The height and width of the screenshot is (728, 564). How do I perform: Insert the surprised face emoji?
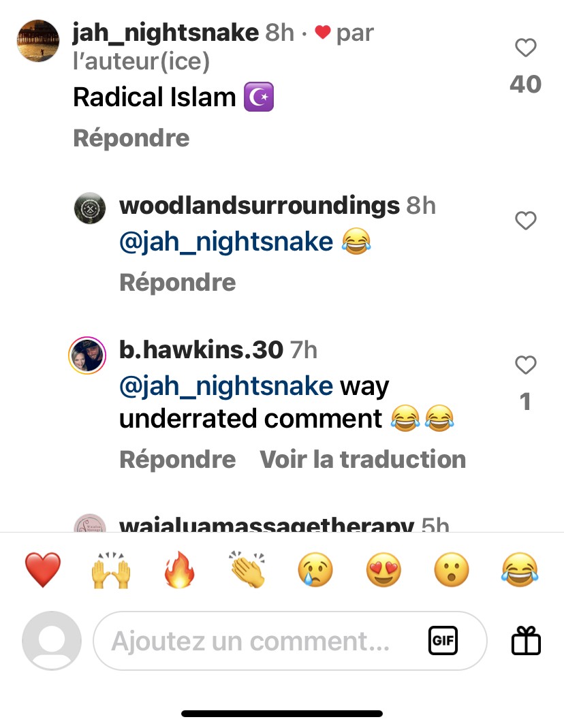coord(452,570)
